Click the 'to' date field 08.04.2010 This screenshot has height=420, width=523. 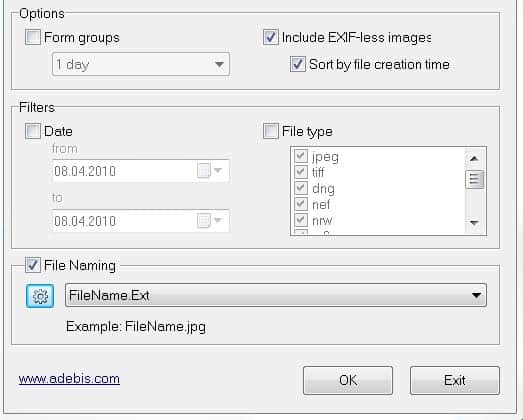pyautogui.click(x=141, y=221)
